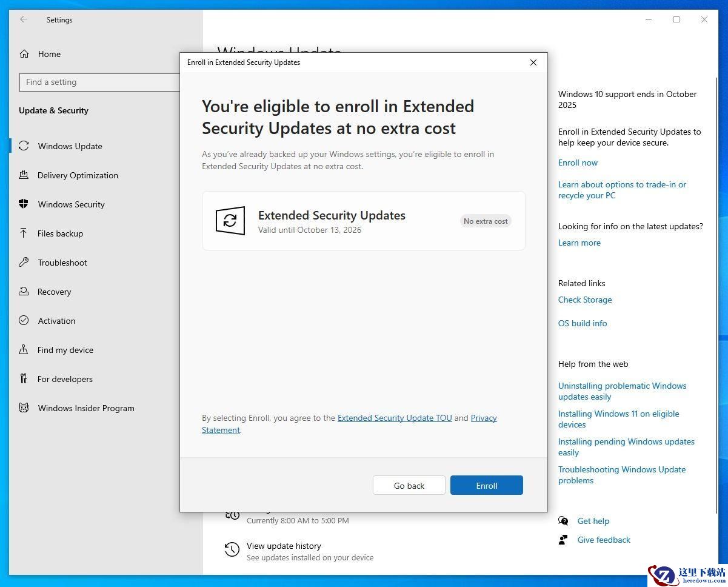
Task: Select Delivery Optimization in sidebar
Action: pos(78,175)
